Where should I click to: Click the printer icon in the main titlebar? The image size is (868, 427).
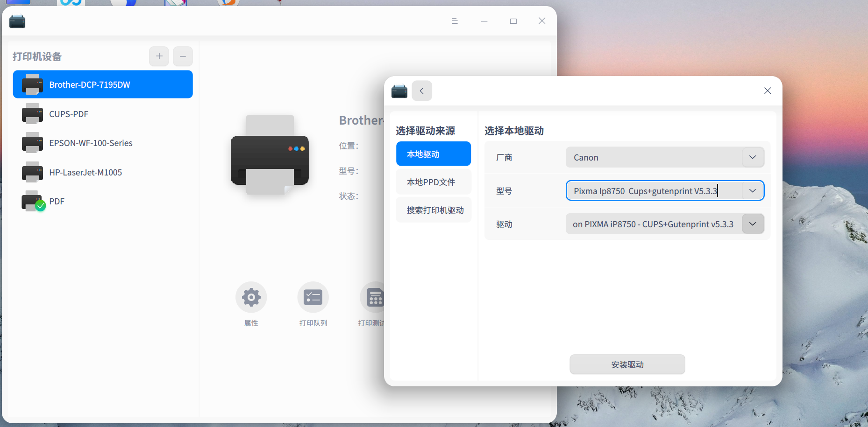(x=17, y=21)
